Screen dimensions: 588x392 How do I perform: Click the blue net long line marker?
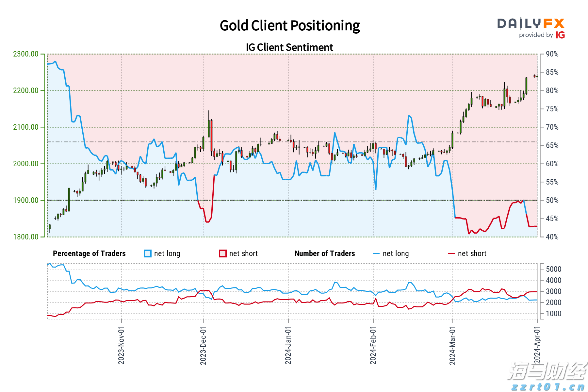(376, 253)
